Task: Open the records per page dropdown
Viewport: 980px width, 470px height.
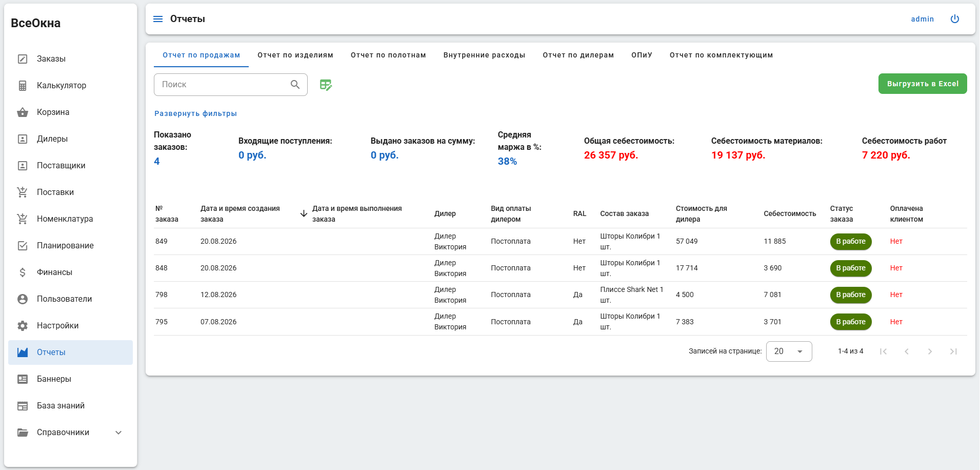Action: pyautogui.click(x=789, y=351)
